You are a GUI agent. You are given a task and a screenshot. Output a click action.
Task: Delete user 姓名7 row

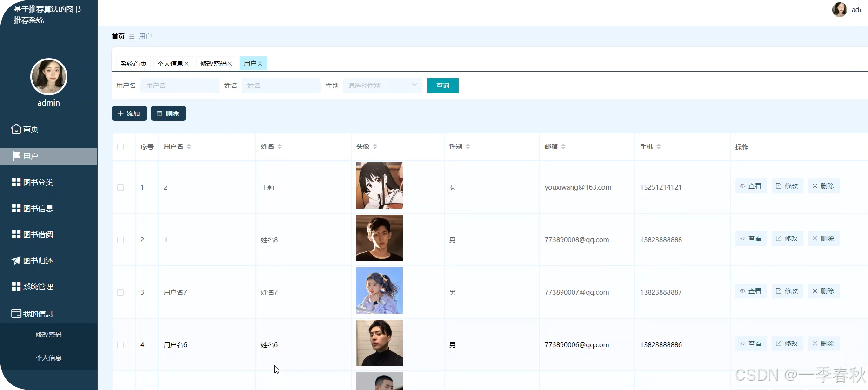pyautogui.click(x=823, y=291)
